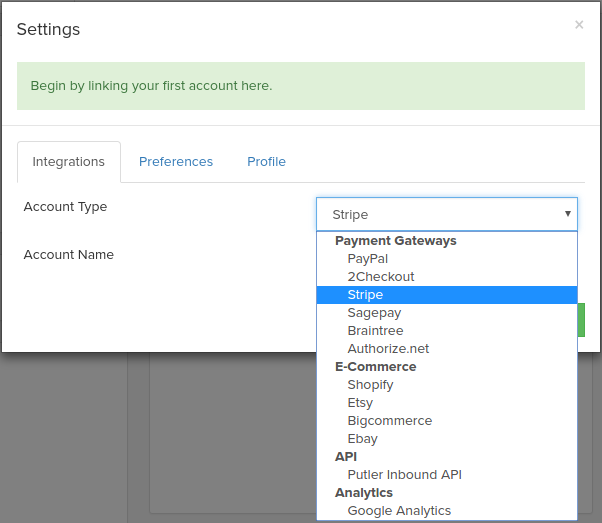
Task: Open the Profile tab
Action: (x=266, y=162)
